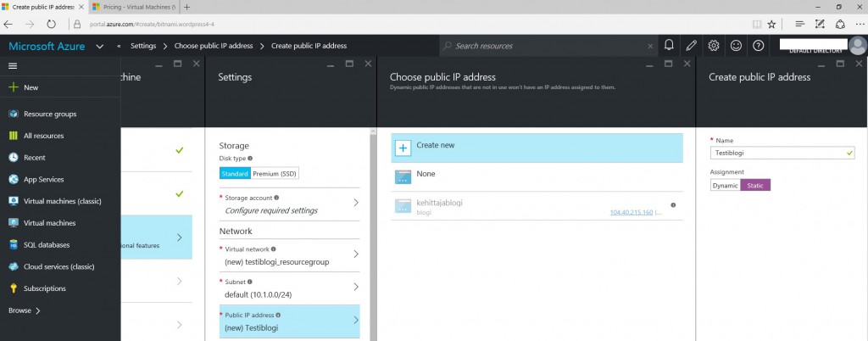
Task: Open Subnet default (10.1.0.0/24) settings
Action: (x=290, y=288)
